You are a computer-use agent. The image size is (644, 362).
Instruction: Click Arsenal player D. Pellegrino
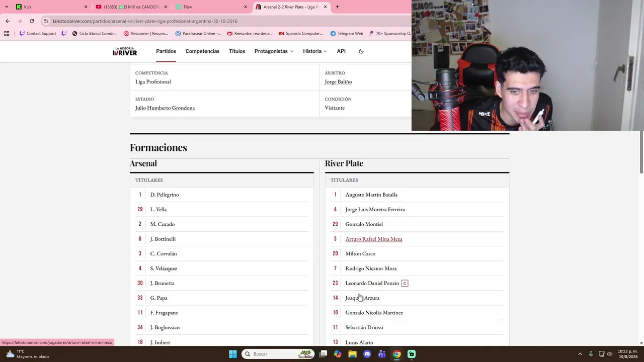165,195
